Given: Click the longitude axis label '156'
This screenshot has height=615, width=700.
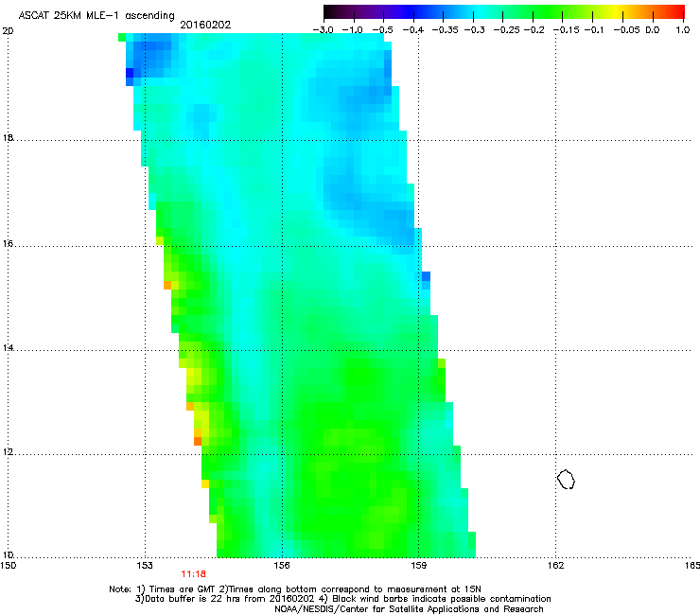Looking at the screenshot, I should click(x=282, y=566).
